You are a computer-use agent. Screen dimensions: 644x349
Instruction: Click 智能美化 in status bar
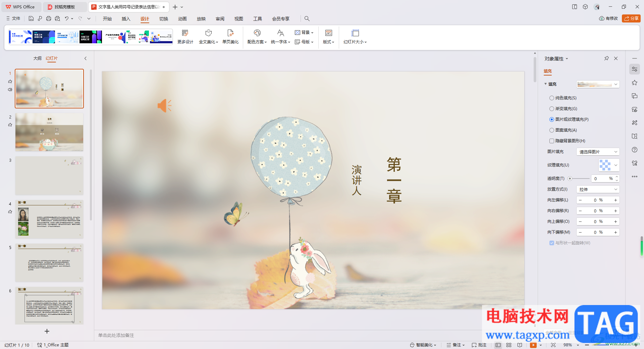pos(423,345)
